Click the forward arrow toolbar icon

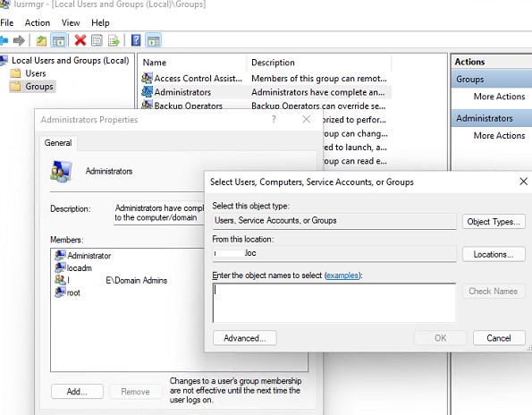tap(19, 41)
